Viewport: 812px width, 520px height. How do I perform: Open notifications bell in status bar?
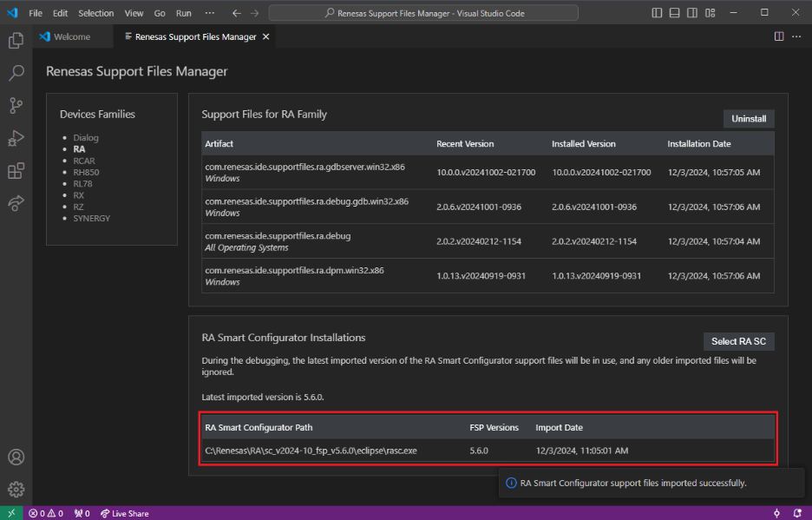click(x=797, y=513)
